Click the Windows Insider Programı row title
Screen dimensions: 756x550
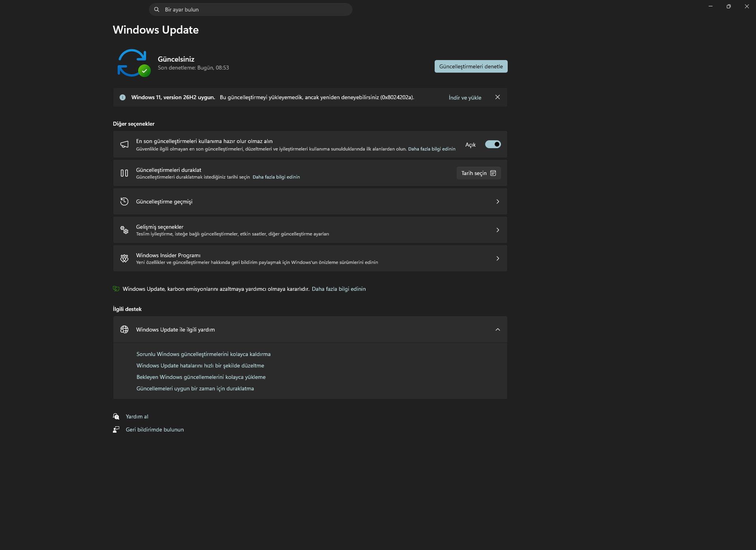(168, 255)
